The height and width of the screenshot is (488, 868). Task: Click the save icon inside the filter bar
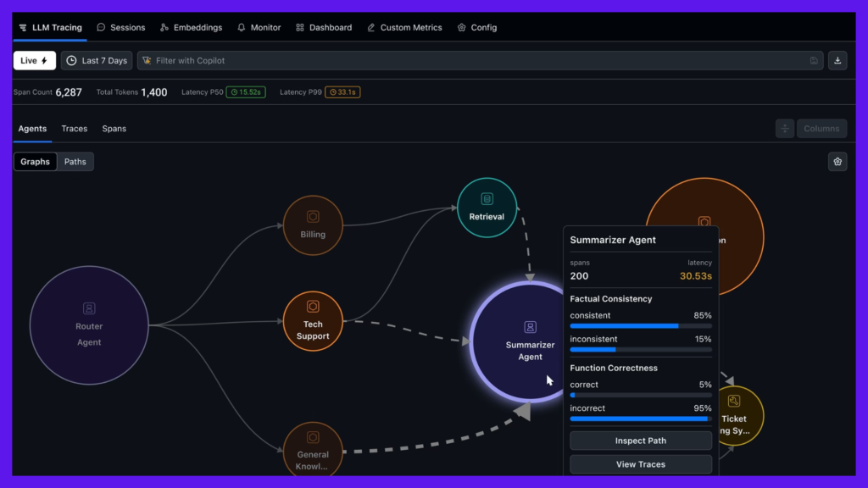814,61
